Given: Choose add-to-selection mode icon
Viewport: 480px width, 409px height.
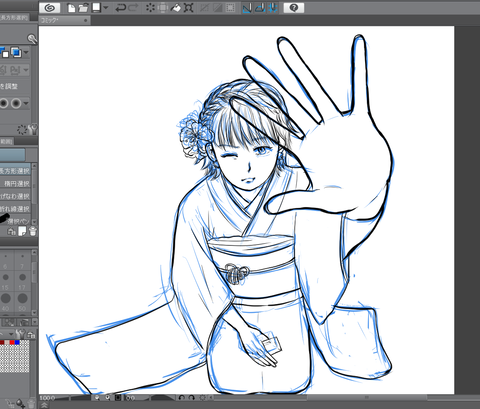Looking at the screenshot, I should click(x=16, y=52).
